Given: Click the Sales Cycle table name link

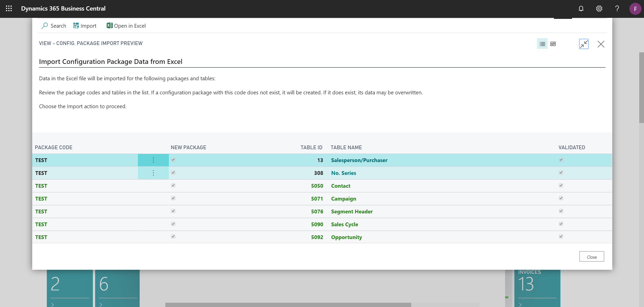Looking at the screenshot, I should [x=344, y=224].
